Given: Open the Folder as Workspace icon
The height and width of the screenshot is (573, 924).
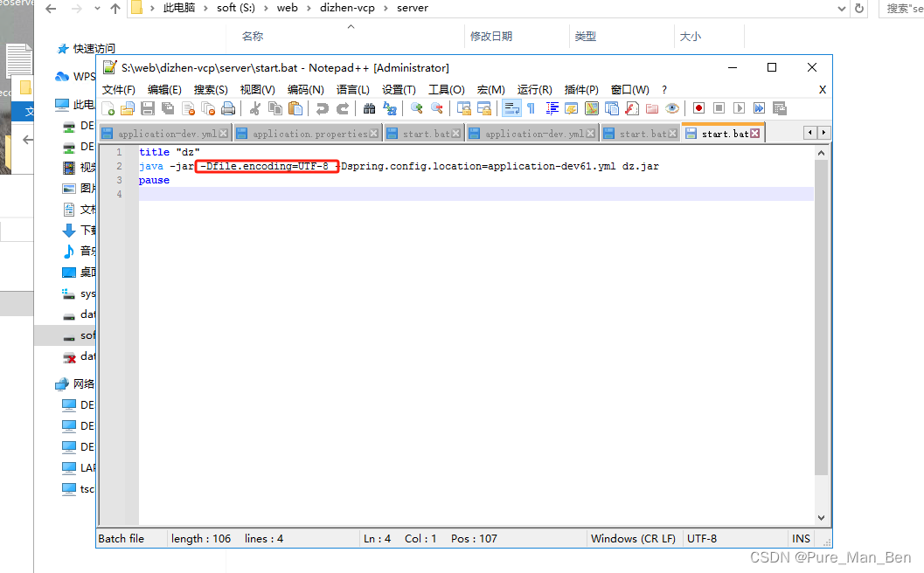Looking at the screenshot, I should click(x=652, y=108).
